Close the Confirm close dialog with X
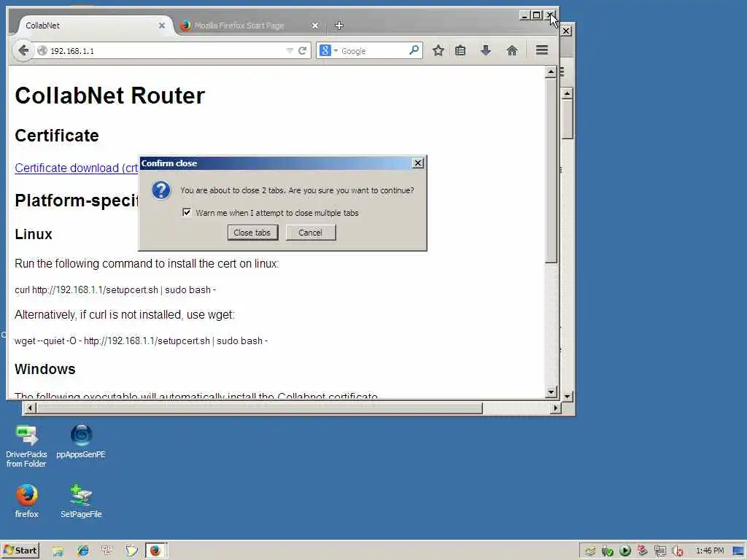 (x=418, y=163)
